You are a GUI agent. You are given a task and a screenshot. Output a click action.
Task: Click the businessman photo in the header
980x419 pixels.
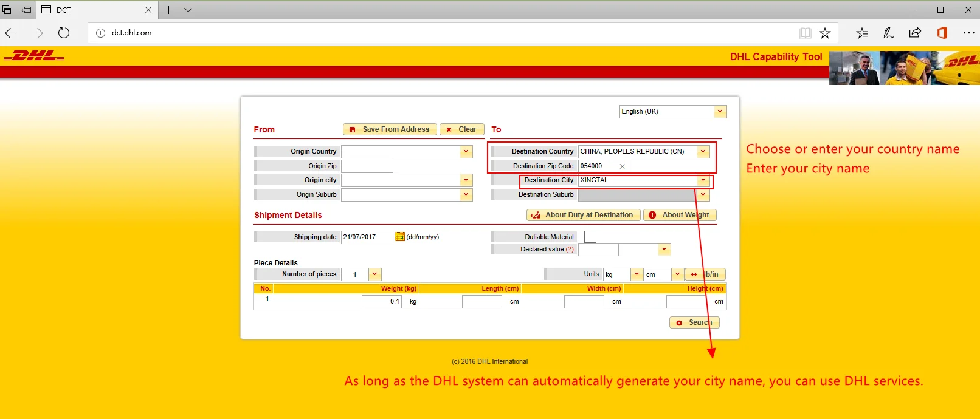click(854, 68)
